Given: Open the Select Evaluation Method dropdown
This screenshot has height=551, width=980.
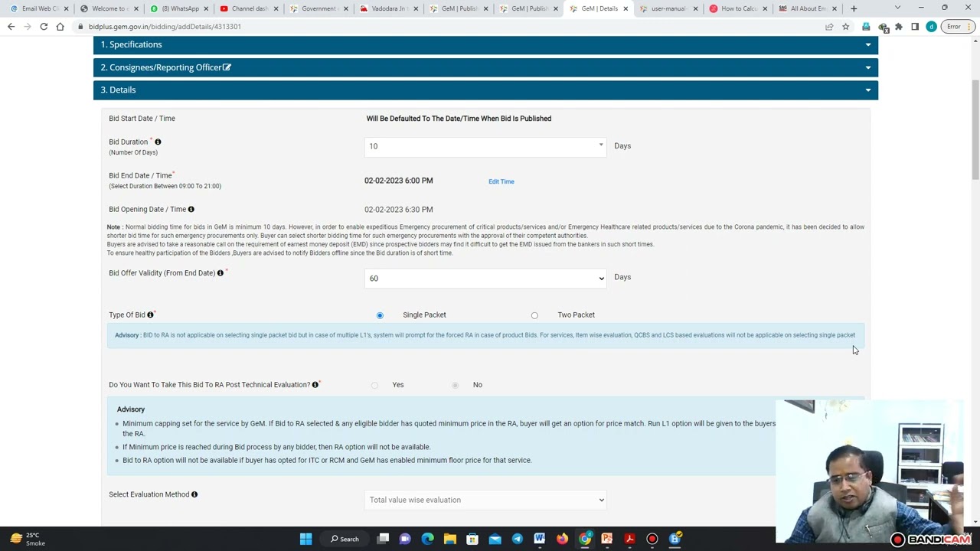Looking at the screenshot, I should tap(485, 500).
